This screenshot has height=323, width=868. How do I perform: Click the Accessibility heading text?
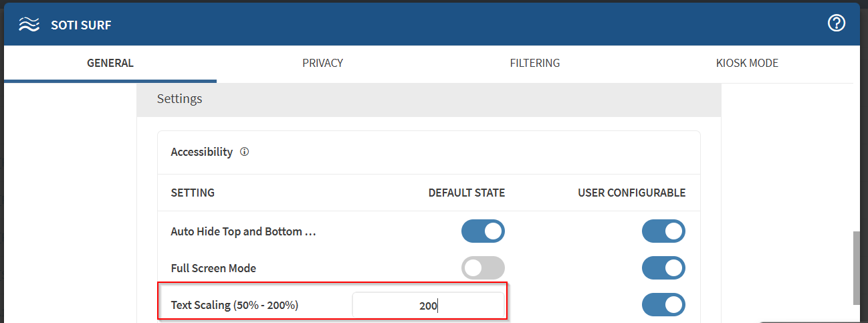[201, 152]
